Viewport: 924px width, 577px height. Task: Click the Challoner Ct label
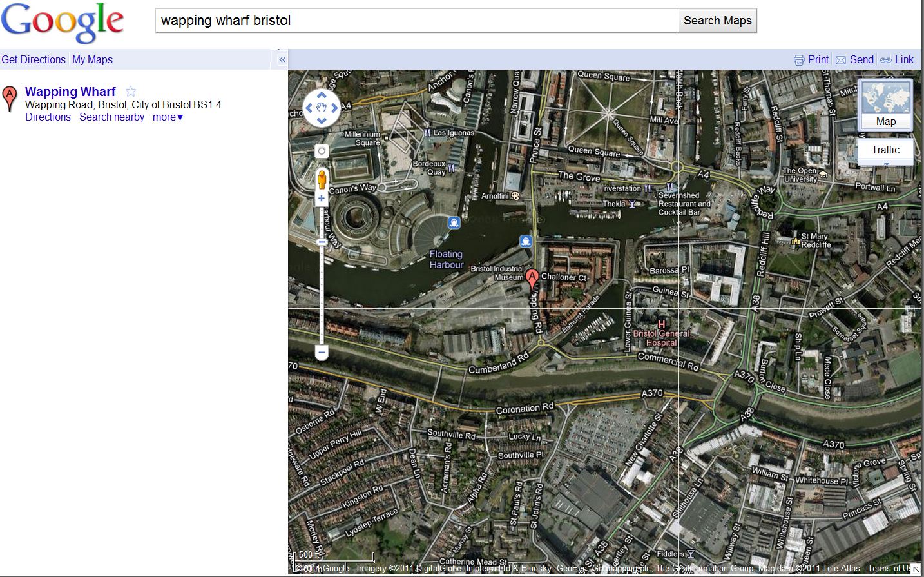point(564,277)
